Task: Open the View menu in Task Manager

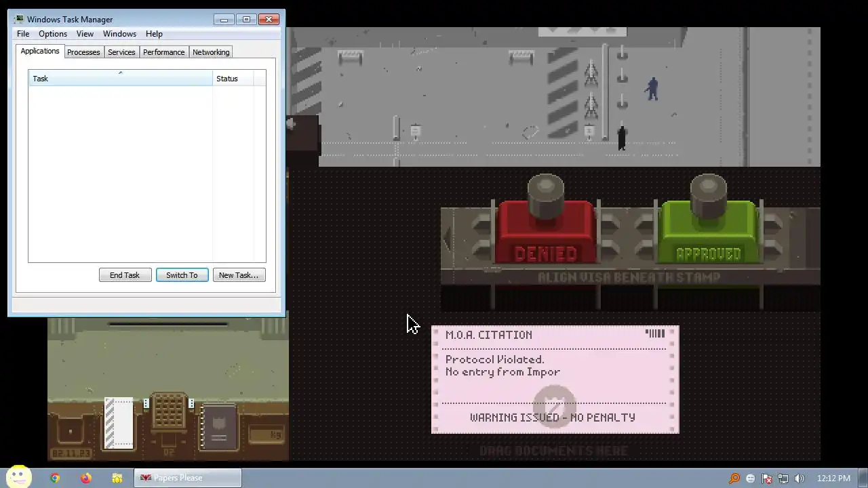Action: pos(85,34)
